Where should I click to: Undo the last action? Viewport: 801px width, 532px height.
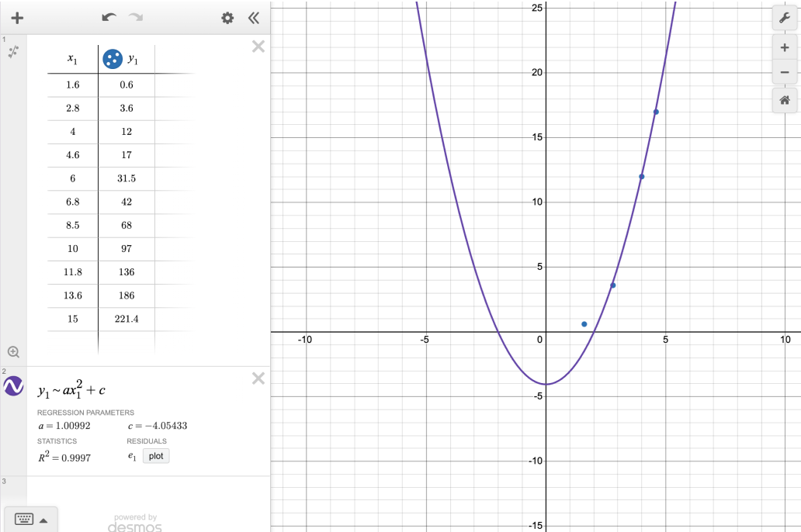pos(109,18)
